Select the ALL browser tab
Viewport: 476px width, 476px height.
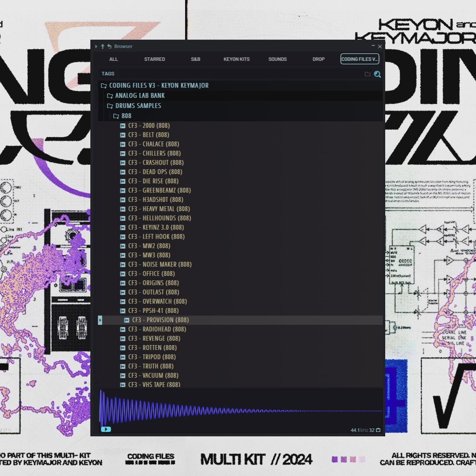pyautogui.click(x=113, y=59)
